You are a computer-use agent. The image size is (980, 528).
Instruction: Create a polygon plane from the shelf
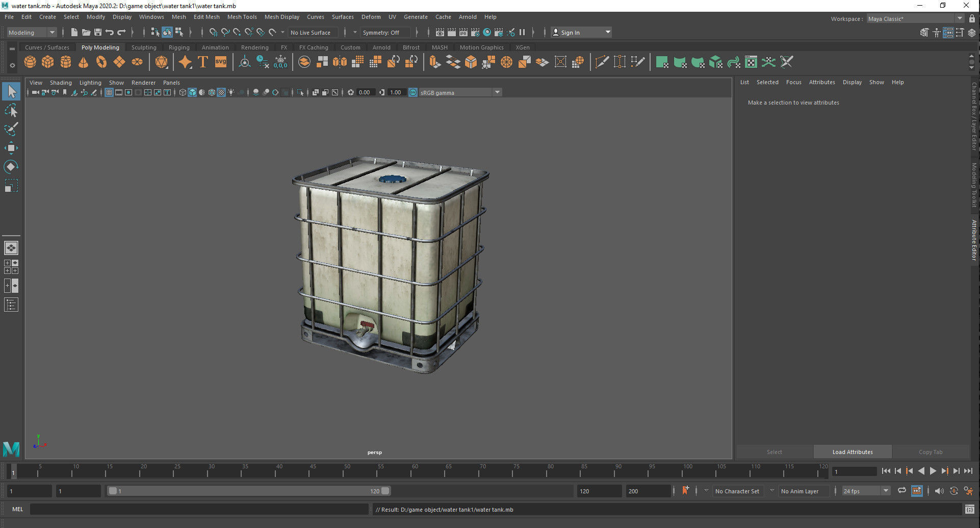click(x=119, y=62)
